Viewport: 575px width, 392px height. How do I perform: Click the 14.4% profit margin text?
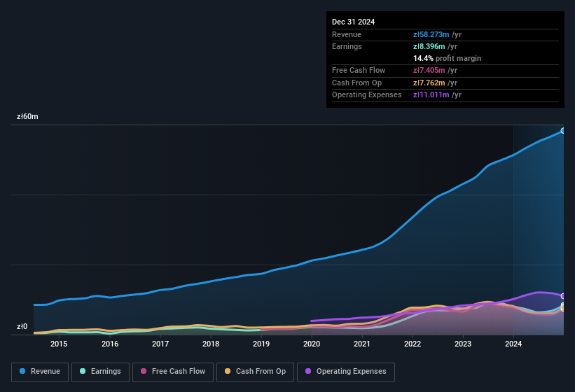tap(447, 58)
